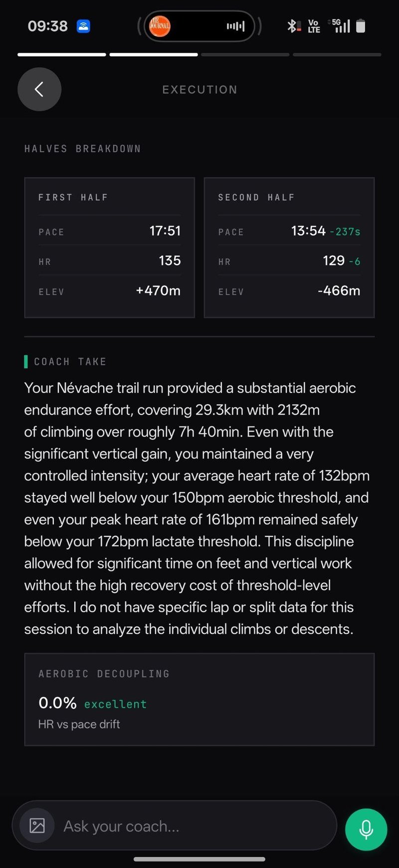Tap the blue cast icon beside the clock
Image resolution: width=399 pixels, height=868 pixels.
pos(83,26)
